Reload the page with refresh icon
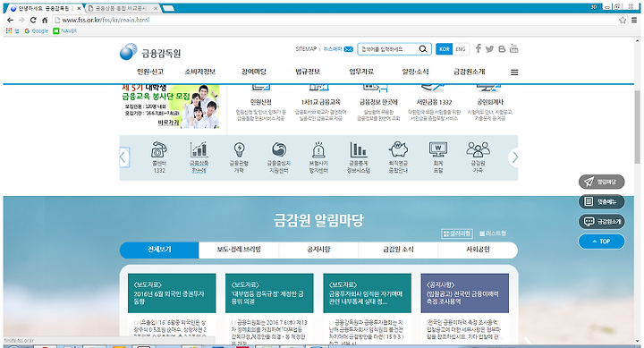The image size is (644, 348). [33, 20]
